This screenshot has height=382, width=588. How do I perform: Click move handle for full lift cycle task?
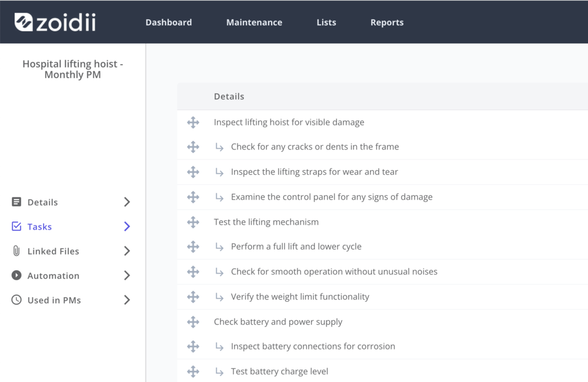[193, 247]
